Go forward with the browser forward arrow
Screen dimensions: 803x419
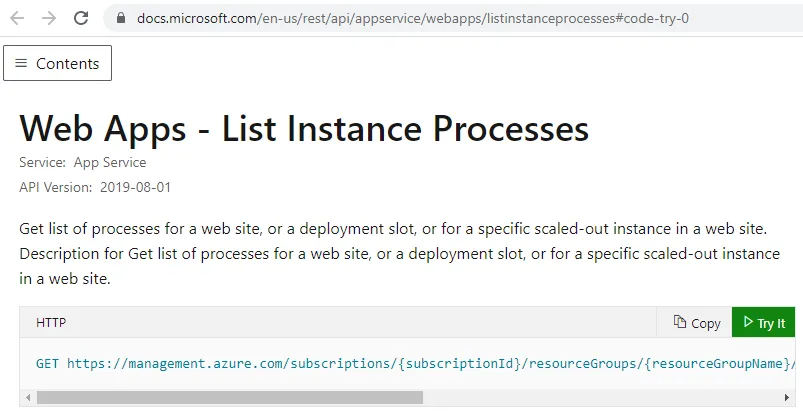49,18
